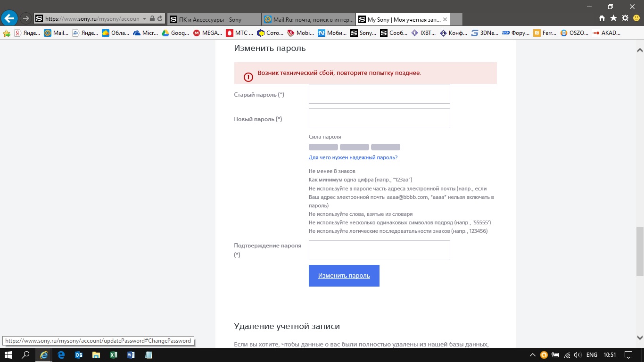This screenshot has width=644, height=362.
Task: Open Outlook from taskbar
Action: 79,355
